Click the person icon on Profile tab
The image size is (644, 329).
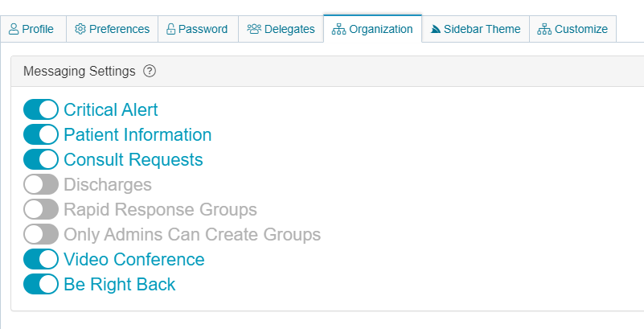pyautogui.click(x=14, y=29)
